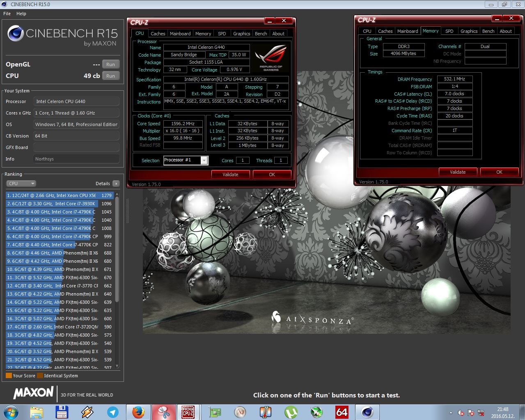
Task: Click the DRAM Frequency value 532.1 MHz
Action: point(455,79)
